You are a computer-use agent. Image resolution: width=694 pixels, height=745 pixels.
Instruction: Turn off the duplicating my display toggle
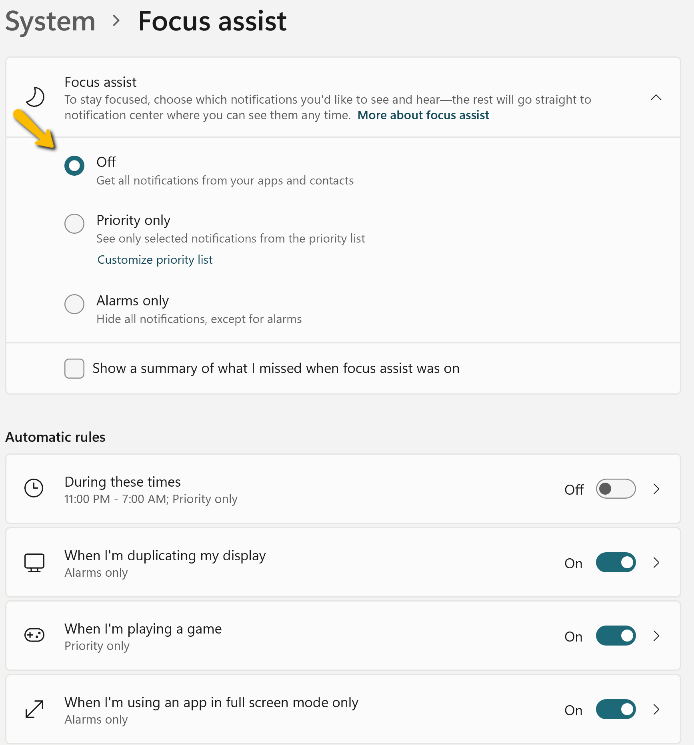coord(615,563)
